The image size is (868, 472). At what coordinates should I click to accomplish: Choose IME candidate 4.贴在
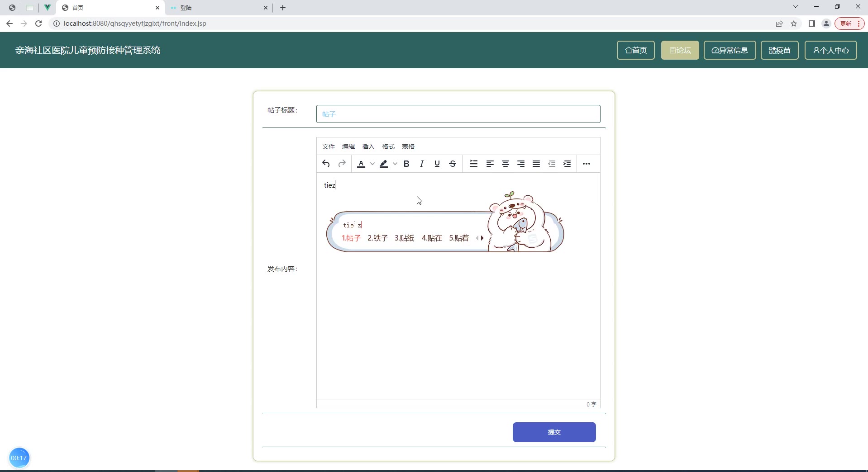(x=432, y=238)
